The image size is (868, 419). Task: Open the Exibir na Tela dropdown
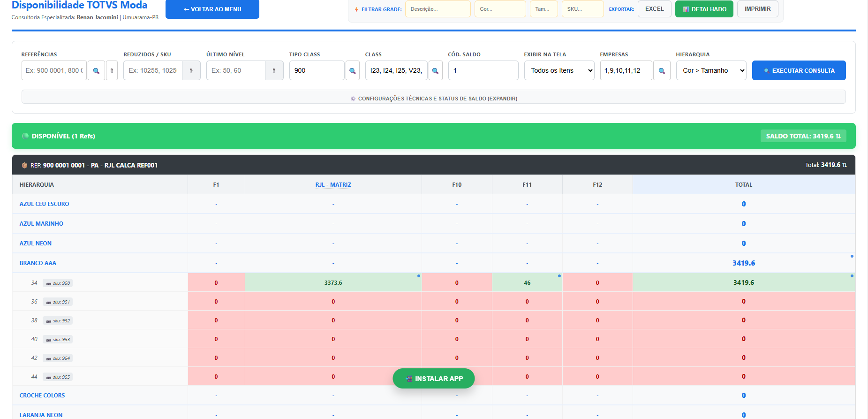point(559,70)
